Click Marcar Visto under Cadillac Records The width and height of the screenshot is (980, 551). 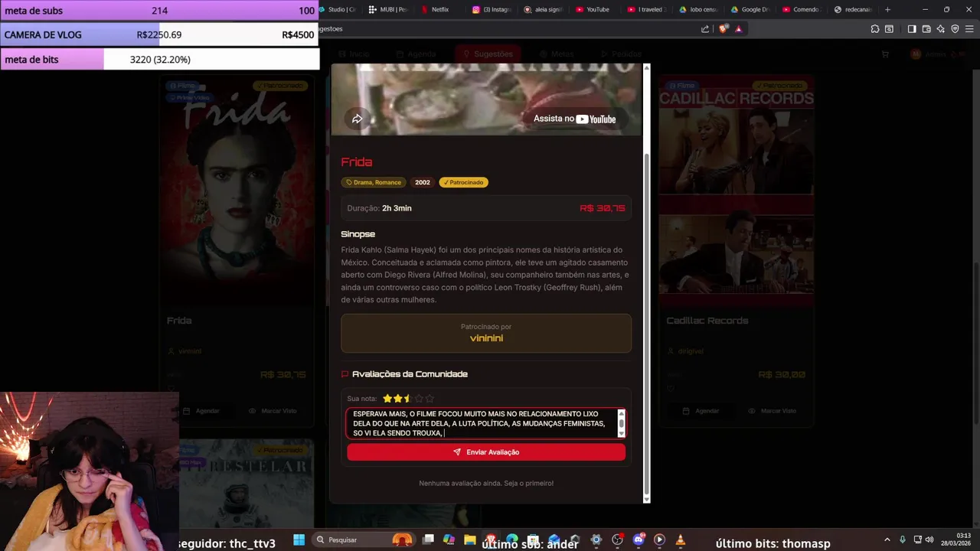pyautogui.click(x=772, y=411)
